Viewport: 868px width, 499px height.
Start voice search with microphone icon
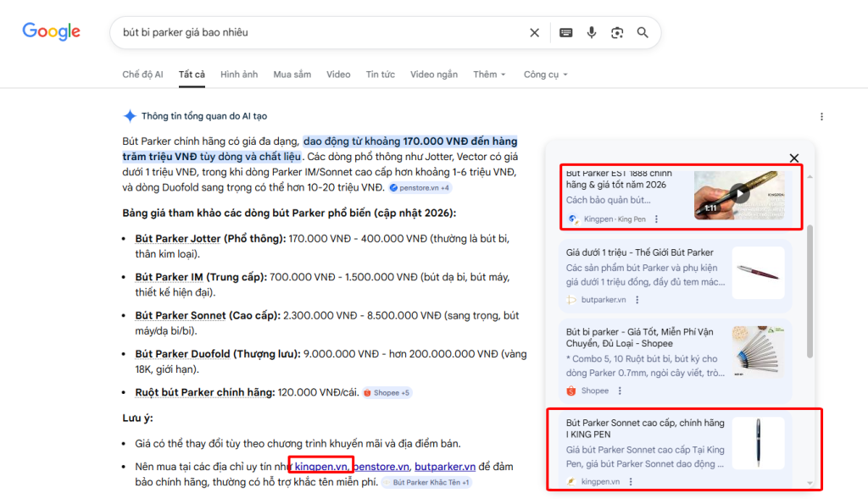[x=592, y=33]
